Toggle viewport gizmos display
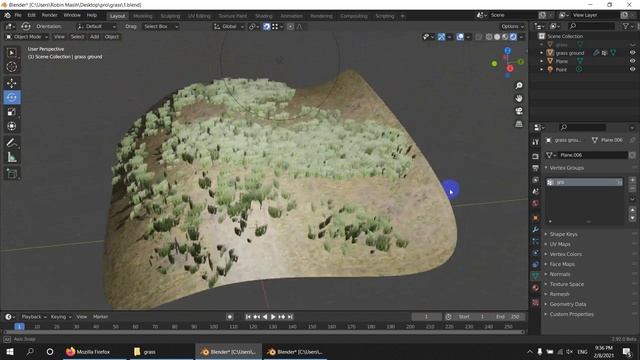This screenshot has height=360, width=640. (441, 37)
